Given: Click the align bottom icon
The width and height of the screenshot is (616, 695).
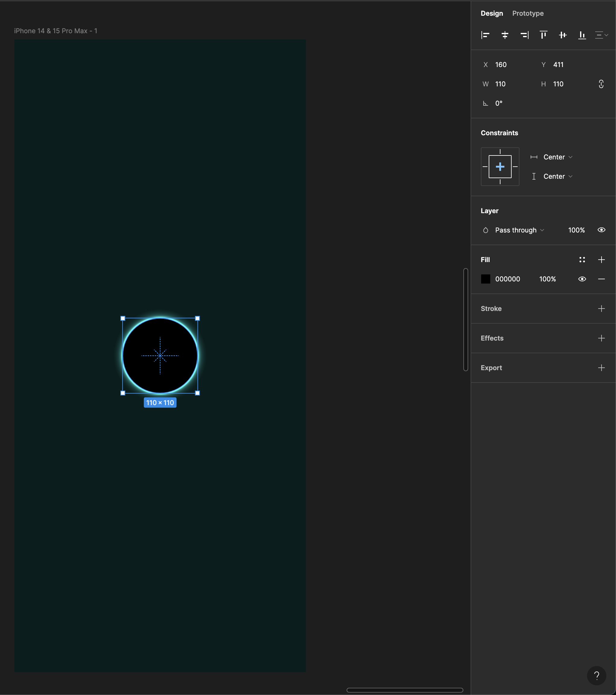Looking at the screenshot, I should (x=582, y=35).
